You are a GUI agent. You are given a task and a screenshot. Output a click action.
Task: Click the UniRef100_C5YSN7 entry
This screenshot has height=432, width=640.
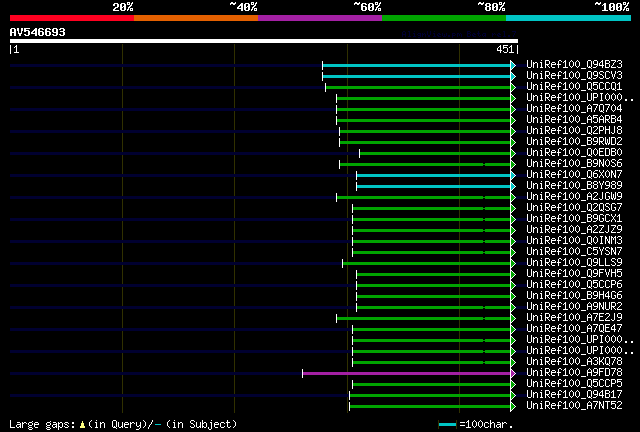[574, 252]
